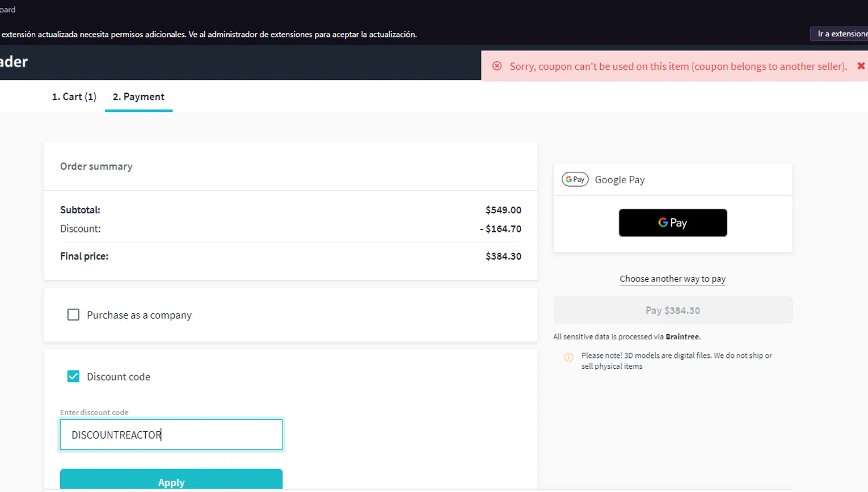
Task: Go back to the Cart (1) tab
Action: (74, 97)
